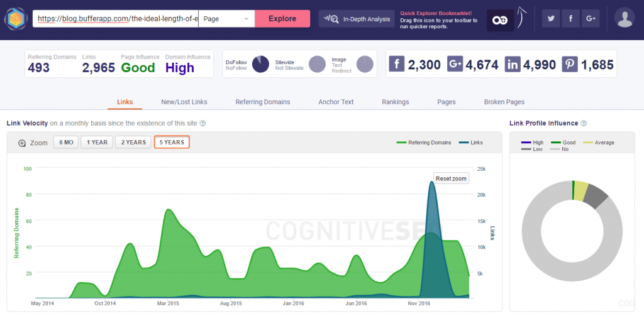Click the Facebook icon in header
Viewport: 644px width, 316px height.
tap(570, 19)
